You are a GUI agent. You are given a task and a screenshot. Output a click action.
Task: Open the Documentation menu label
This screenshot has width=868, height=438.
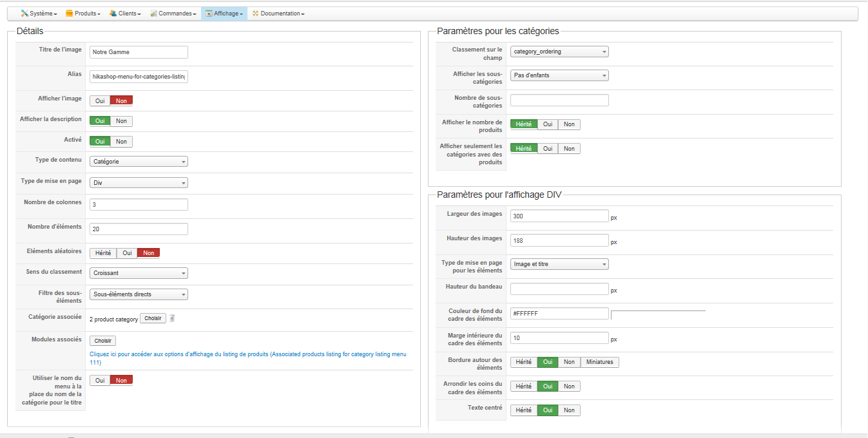pos(281,14)
